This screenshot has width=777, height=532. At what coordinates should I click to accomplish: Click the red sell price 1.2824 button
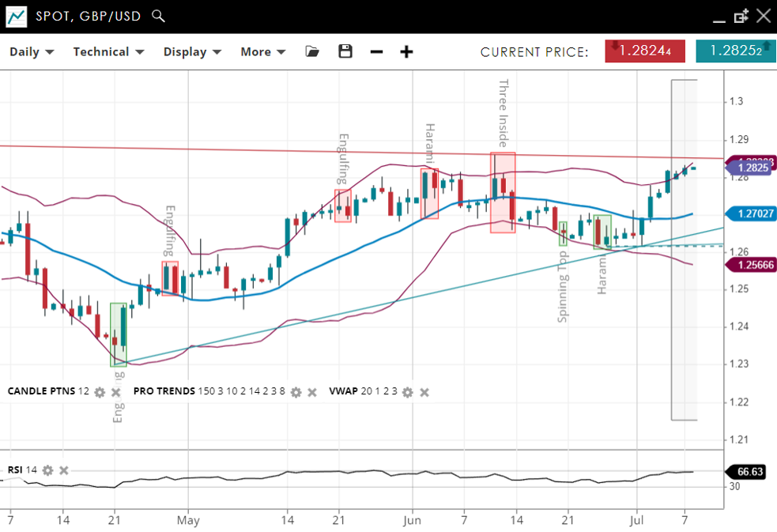pos(644,51)
